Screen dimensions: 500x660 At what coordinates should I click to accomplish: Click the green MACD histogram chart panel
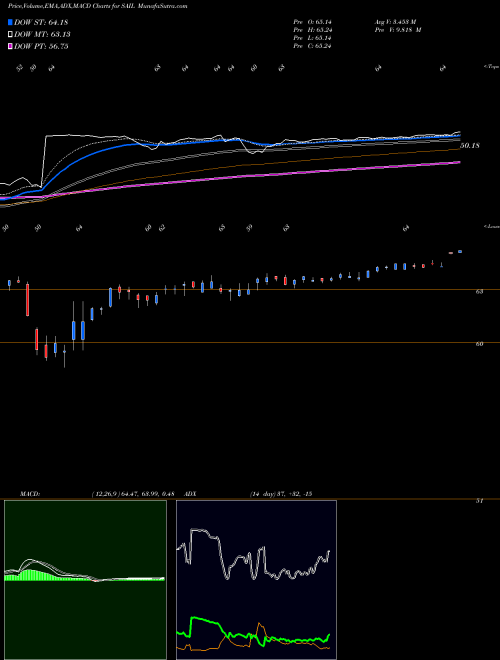pyautogui.click(x=85, y=580)
